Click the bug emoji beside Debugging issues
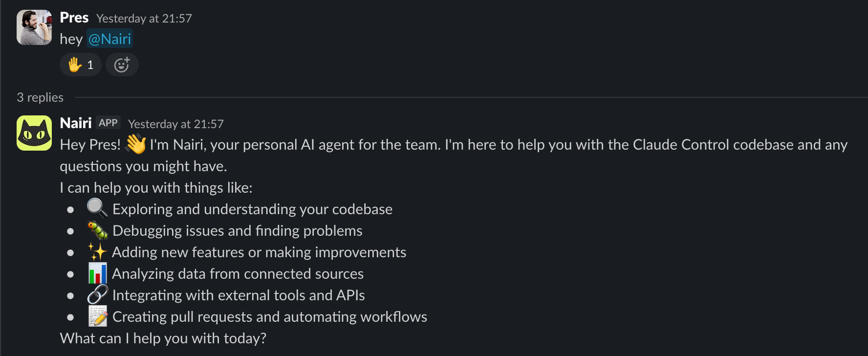Image resolution: width=868 pixels, height=356 pixels. 97,230
